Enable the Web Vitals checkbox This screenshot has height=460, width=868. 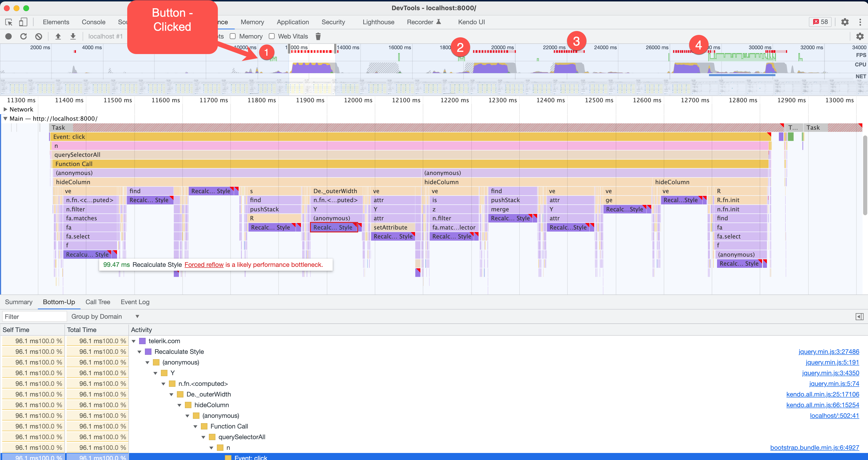[272, 36]
